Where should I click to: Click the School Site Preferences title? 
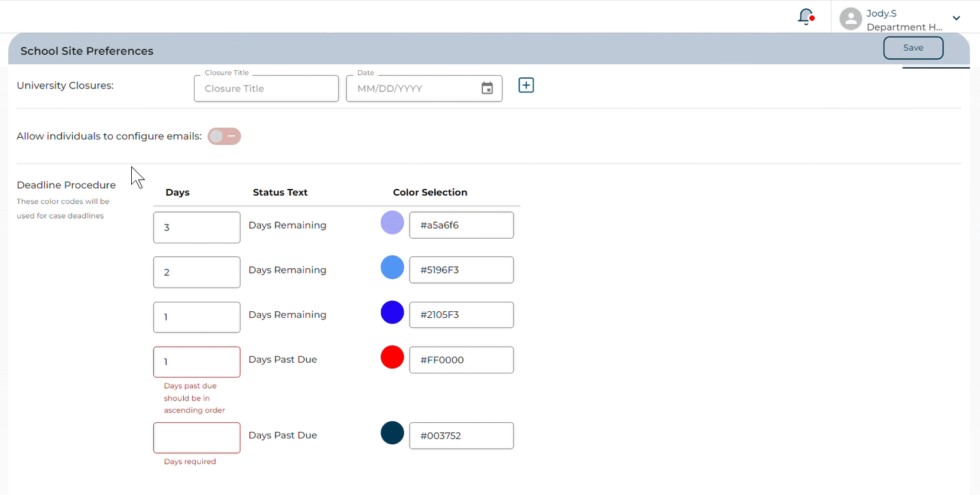click(87, 51)
